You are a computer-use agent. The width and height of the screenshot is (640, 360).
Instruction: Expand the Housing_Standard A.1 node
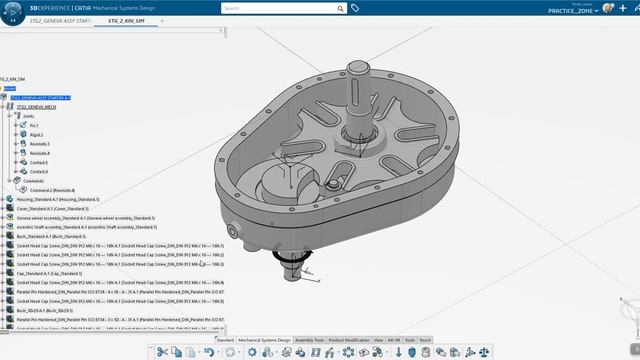coord(3,199)
